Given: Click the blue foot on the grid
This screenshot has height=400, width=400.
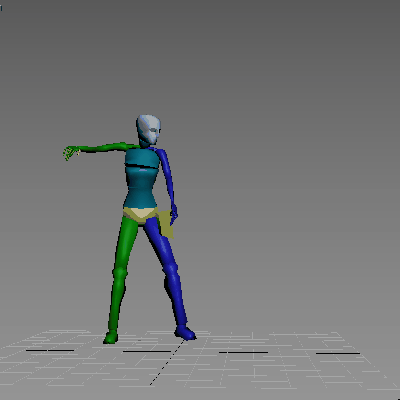Looking at the screenshot, I should point(185,332).
